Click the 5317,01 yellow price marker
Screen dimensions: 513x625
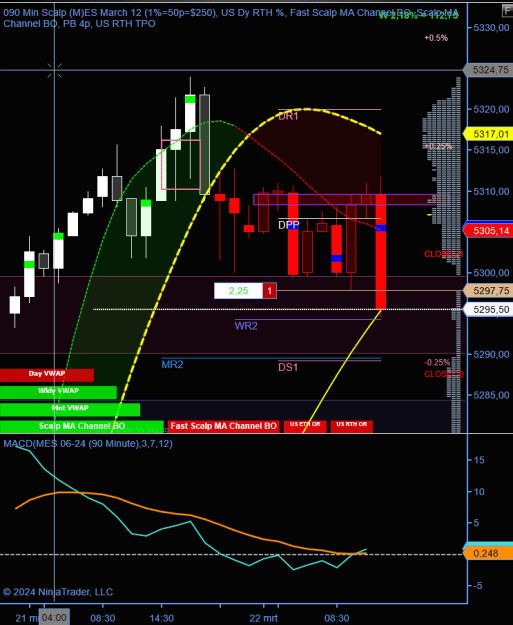pos(487,134)
